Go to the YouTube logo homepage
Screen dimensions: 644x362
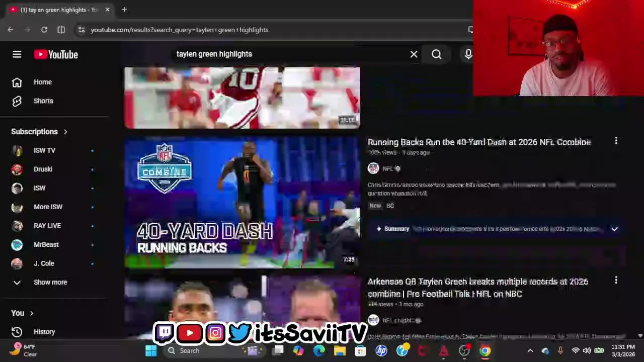(x=56, y=54)
